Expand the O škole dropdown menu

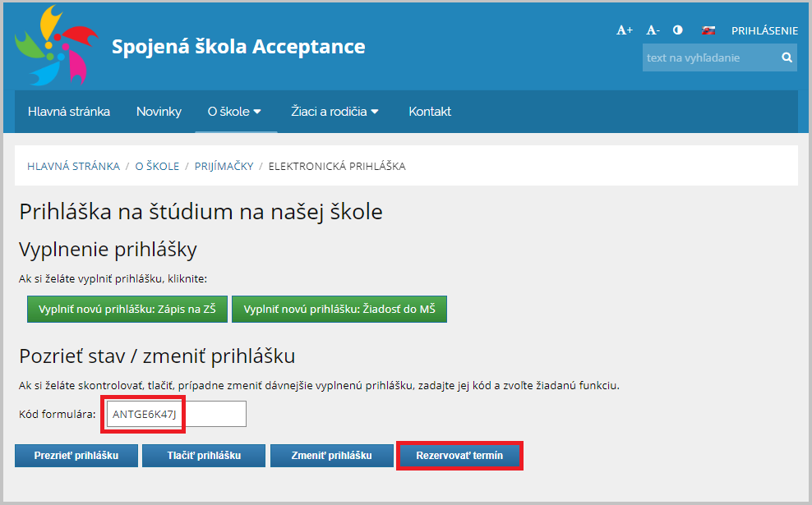point(234,111)
